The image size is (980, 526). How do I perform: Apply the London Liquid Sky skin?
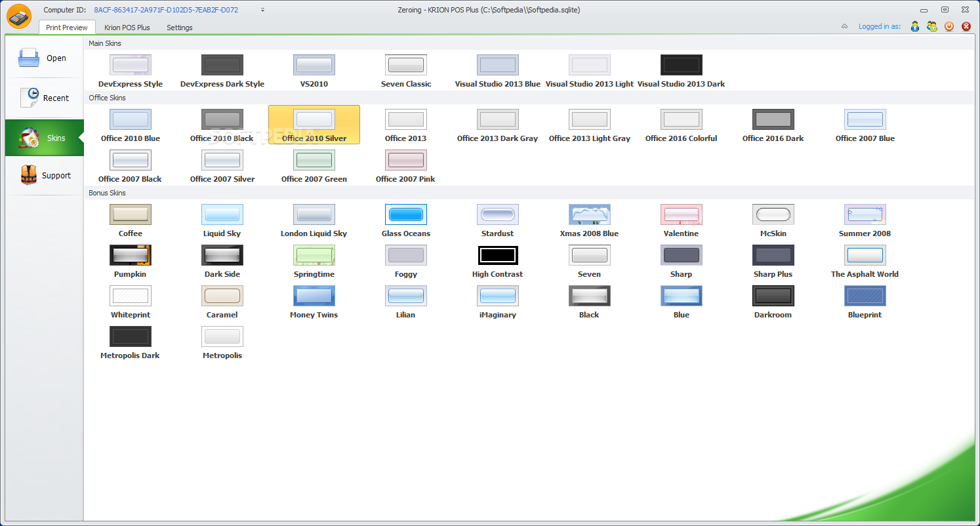click(x=314, y=220)
